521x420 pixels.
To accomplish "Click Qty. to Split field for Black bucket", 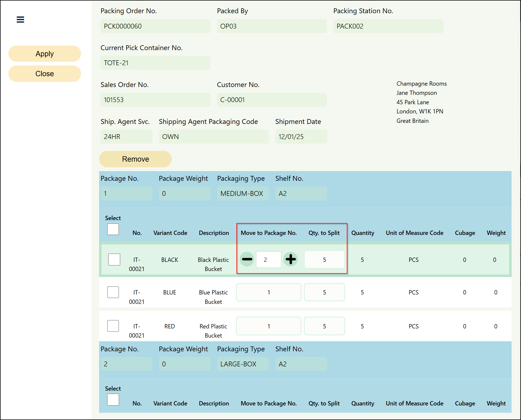I will point(324,260).
